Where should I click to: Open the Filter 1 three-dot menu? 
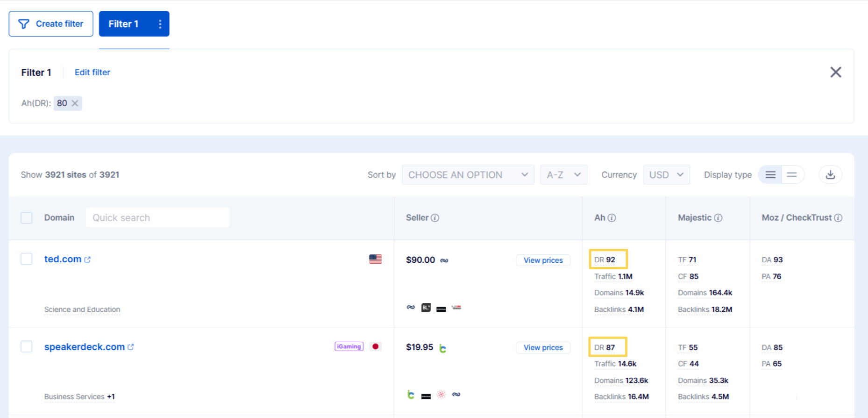pyautogui.click(x=160, y=24)
